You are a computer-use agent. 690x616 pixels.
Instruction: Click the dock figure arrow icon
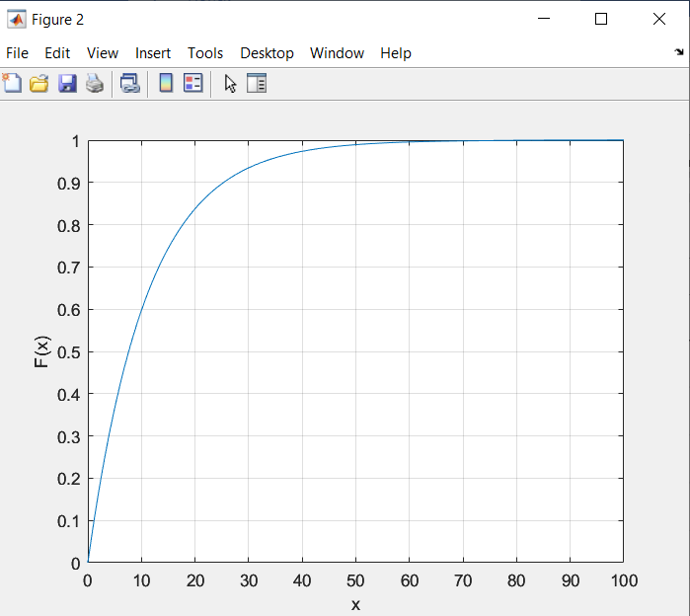pos(679,52)
